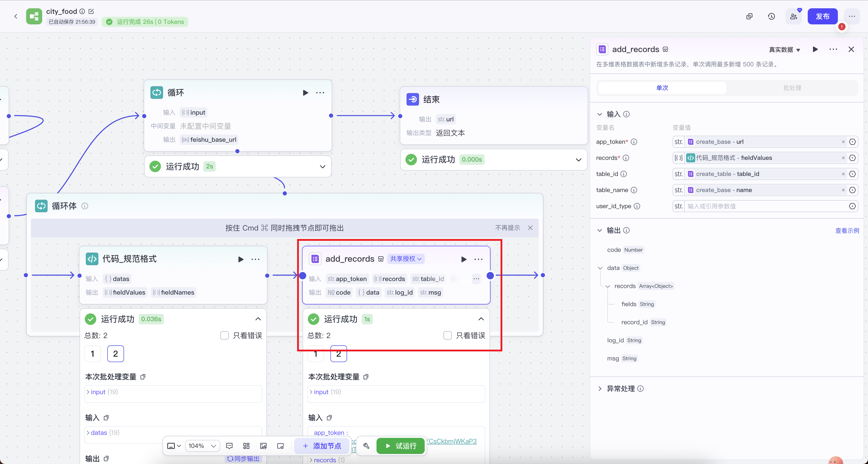This screenshot has height=464, width=868.
Task: Check 只看错误 under add_records result
Action: 448,336
